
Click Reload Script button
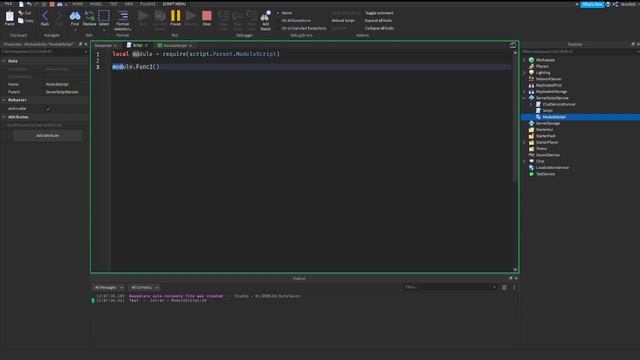[x=343, y=20]
